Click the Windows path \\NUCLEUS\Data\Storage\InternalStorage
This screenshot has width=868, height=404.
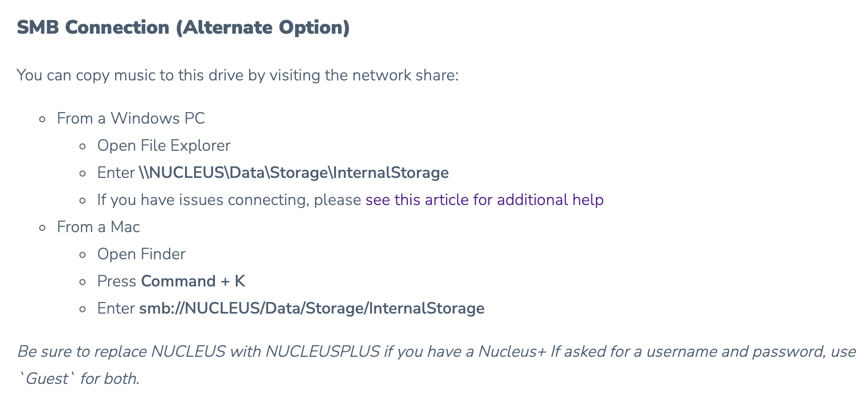coord(294,173)
